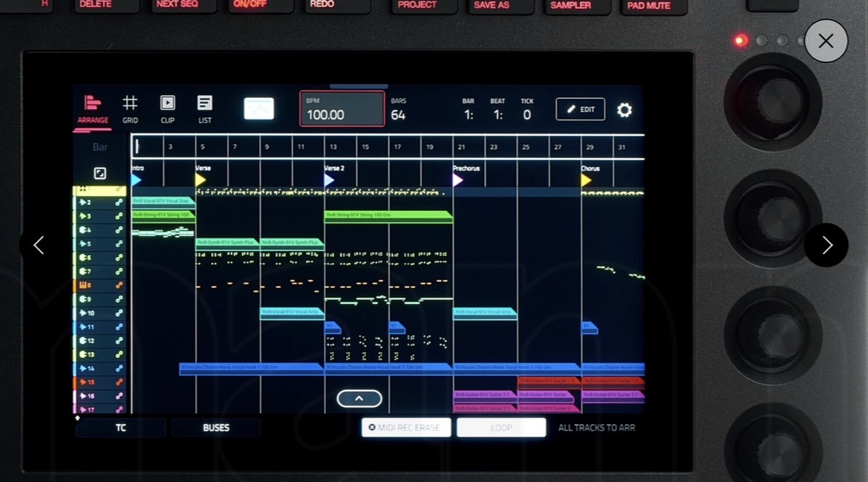Jump to the Verse marker flag
868x482 pixels.
[200, 180]
